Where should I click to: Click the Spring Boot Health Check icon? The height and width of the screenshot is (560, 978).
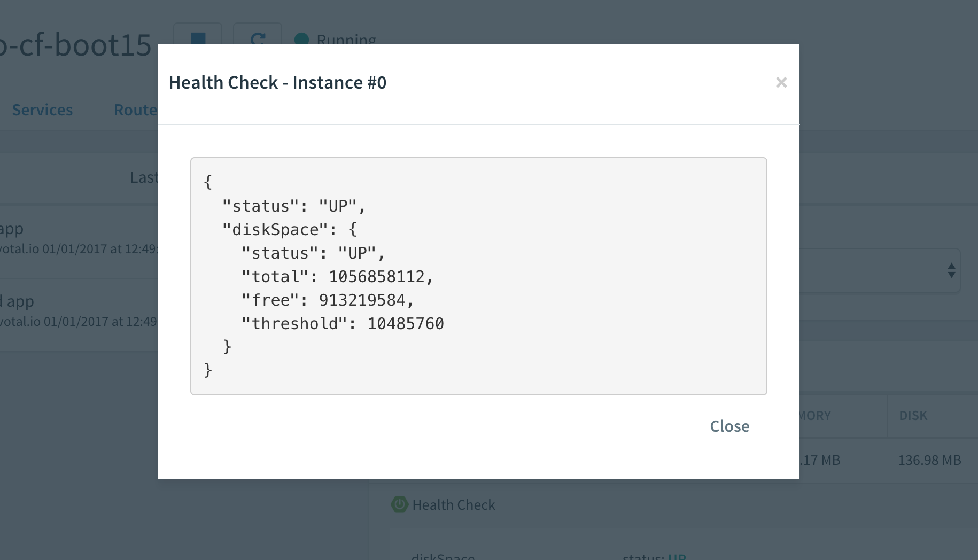coord(399,504)
